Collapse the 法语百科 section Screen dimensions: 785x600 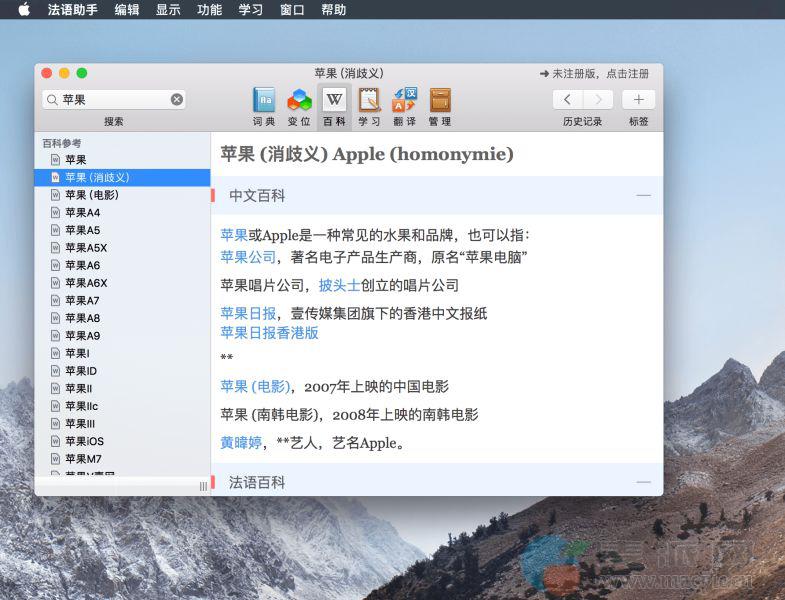(x=643, y=482)
